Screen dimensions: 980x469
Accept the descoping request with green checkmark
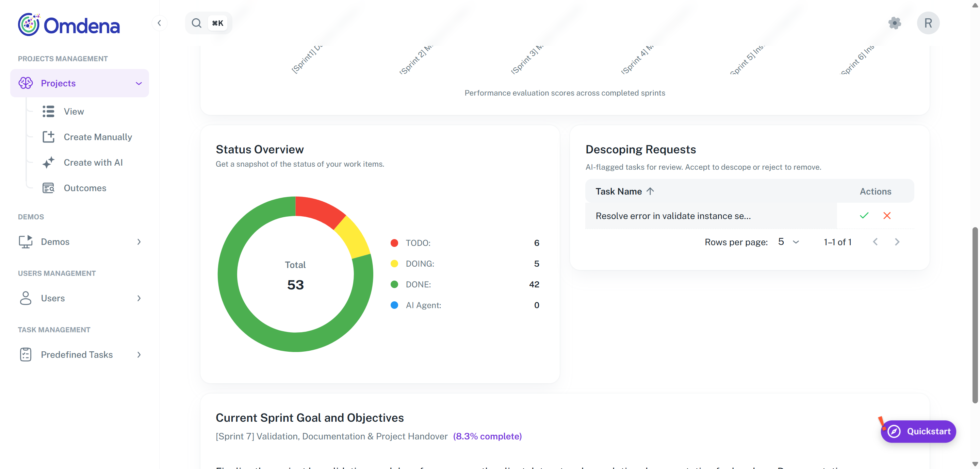(864, 216)
